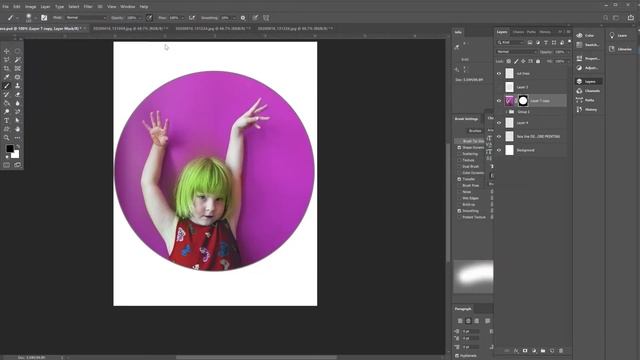
Task: Select the Brush tool in toolbox
Action: click(x=7, y=86)
